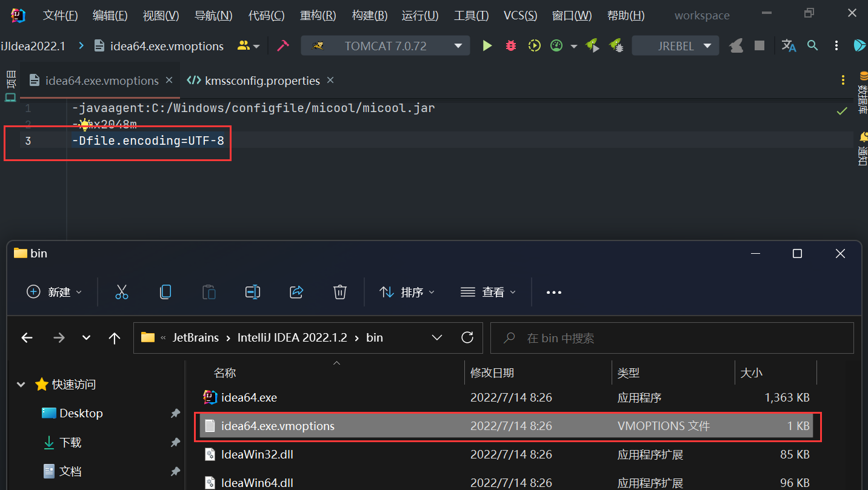This screenshot has width=868, height=490.
Task: Open the 视图(V) menu
Action: click(x=161, y=16)
